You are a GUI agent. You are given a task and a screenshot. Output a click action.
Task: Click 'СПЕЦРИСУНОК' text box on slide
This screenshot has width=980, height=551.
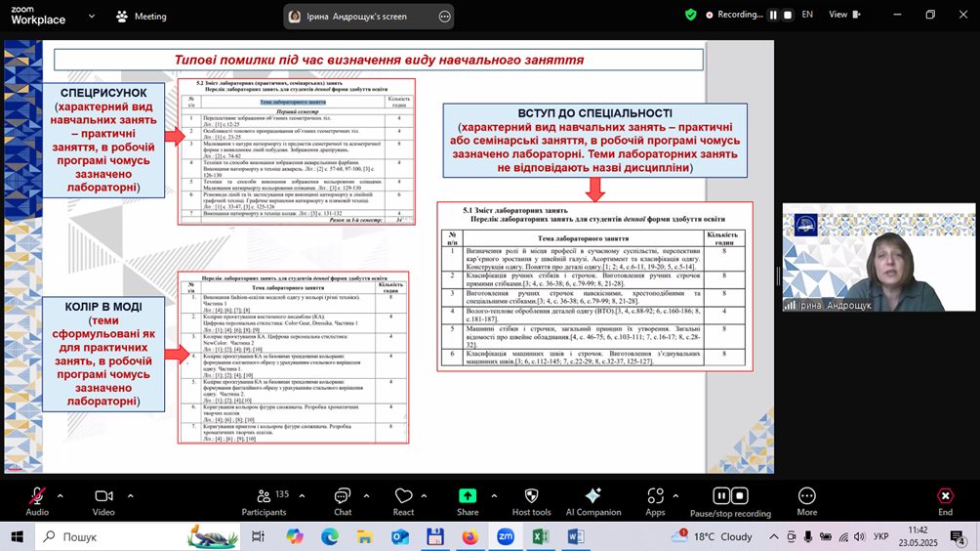coord(103,140)
